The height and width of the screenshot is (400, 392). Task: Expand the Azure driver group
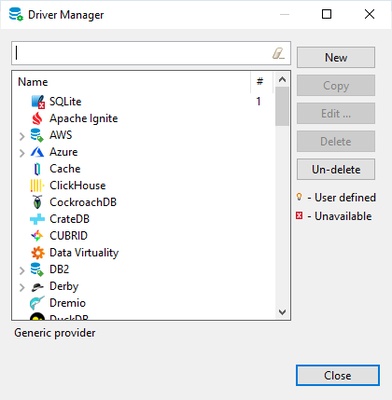coord(22,153)
